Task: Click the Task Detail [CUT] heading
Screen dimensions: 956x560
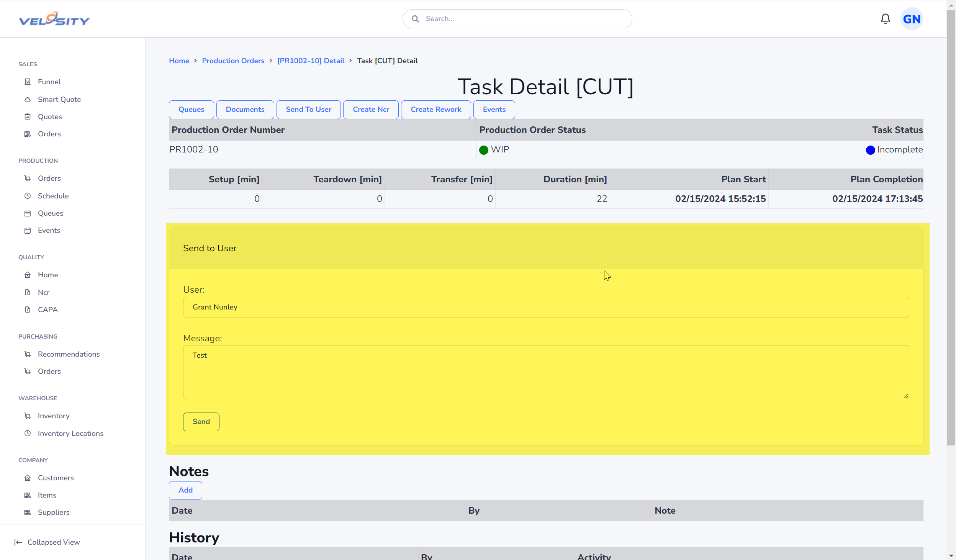Action: point(545,87)
